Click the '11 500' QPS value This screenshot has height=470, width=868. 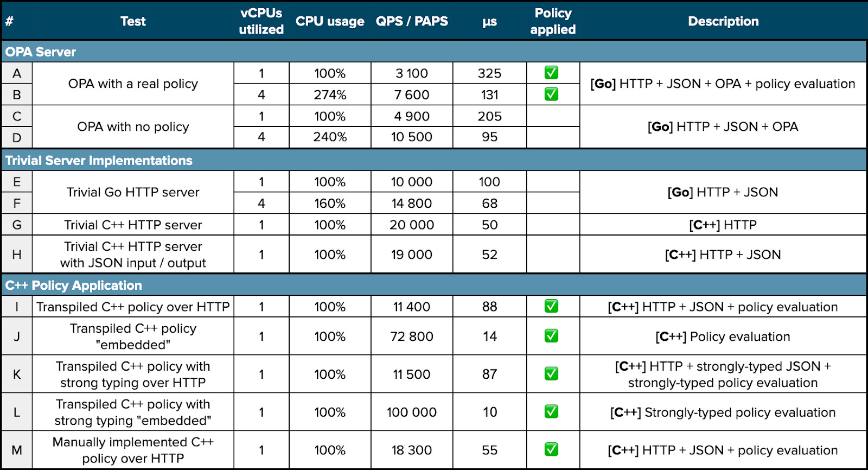pyautogui.click(x=412, y=374)
